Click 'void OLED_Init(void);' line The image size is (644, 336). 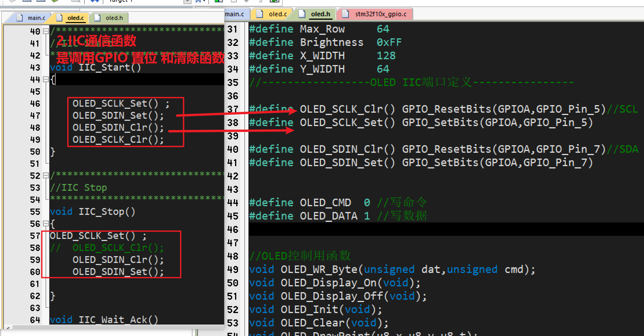[x=316, y=310]
